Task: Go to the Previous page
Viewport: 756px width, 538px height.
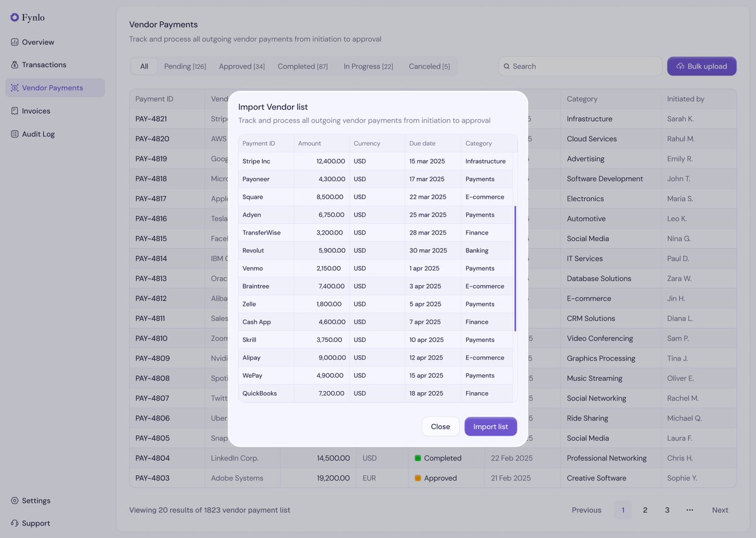Action: [x=586, y=510]
